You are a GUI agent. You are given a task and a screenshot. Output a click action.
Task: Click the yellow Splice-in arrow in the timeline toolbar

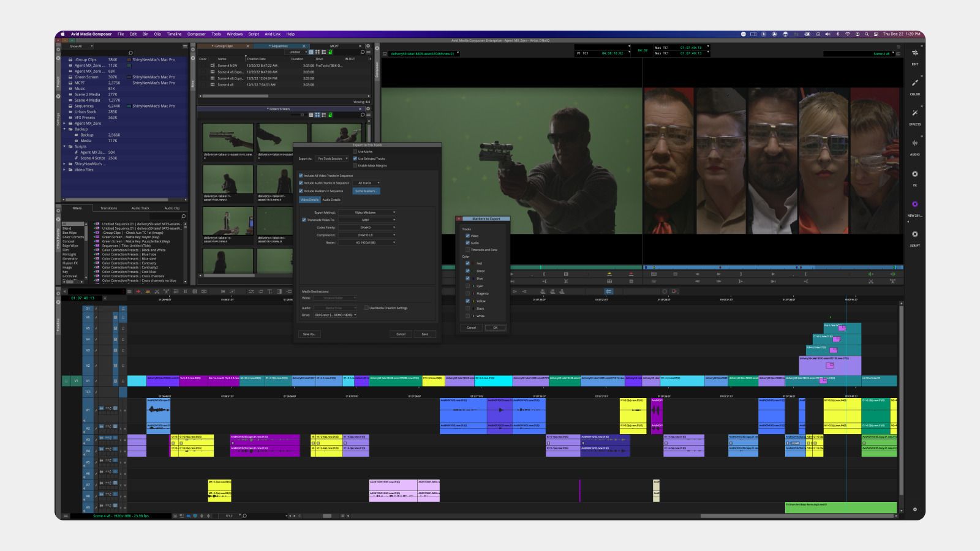point(148,291)
